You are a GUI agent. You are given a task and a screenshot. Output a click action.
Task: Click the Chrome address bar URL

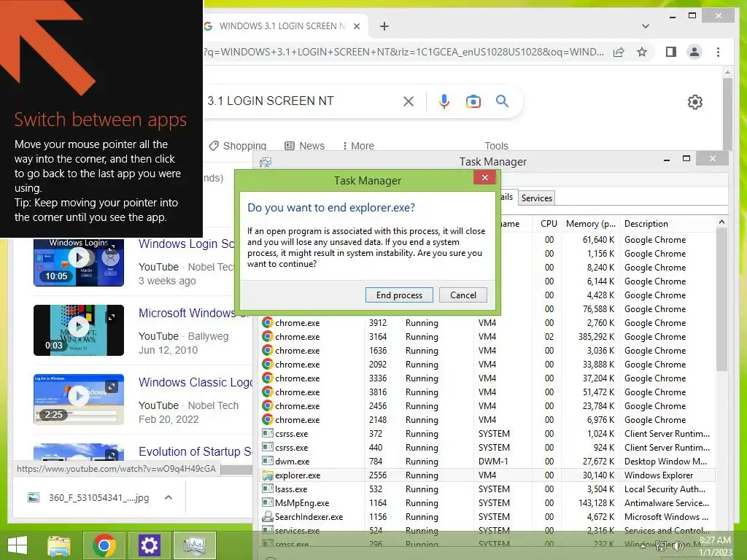tap(404, 52)
